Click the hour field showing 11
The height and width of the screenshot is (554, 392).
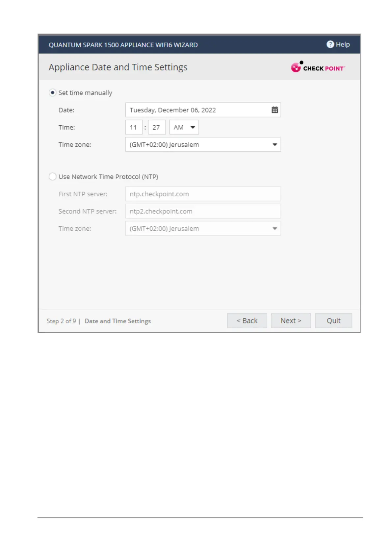point(134,127)
